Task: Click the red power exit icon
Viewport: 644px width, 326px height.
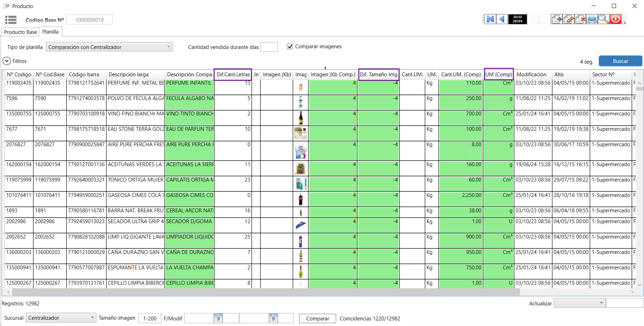Action: click(616, 19)
